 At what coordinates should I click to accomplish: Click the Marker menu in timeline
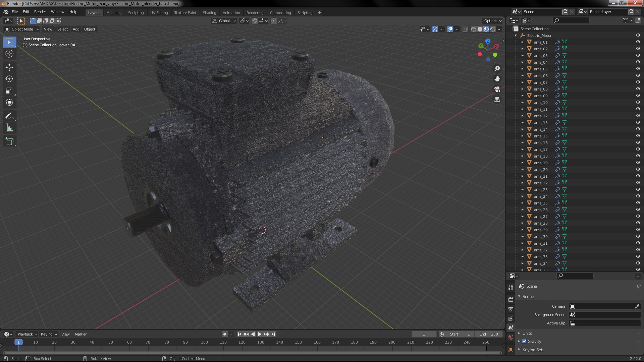click(x=80, y=334)
